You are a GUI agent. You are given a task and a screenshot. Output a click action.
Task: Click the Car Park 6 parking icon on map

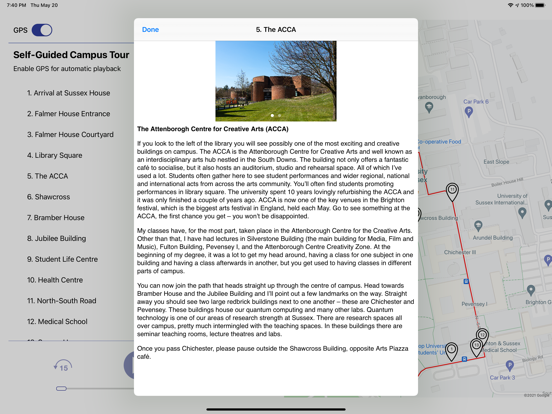469,112
